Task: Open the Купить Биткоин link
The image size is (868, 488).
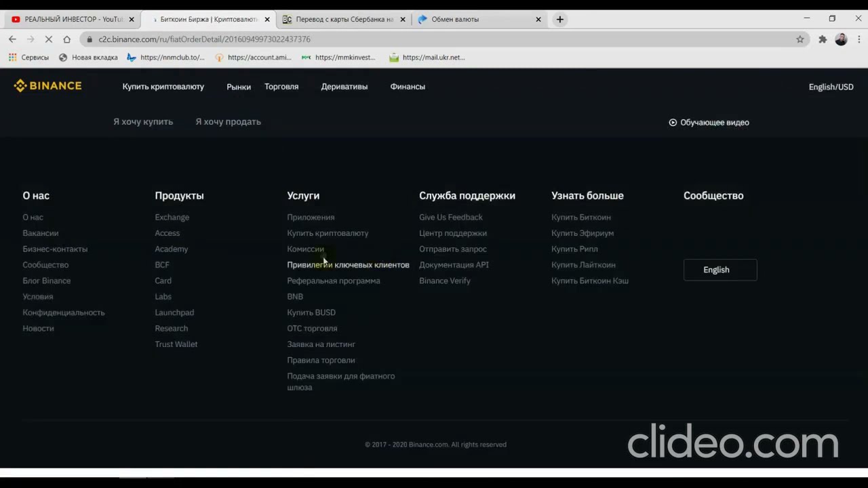Action: point(581,217)
